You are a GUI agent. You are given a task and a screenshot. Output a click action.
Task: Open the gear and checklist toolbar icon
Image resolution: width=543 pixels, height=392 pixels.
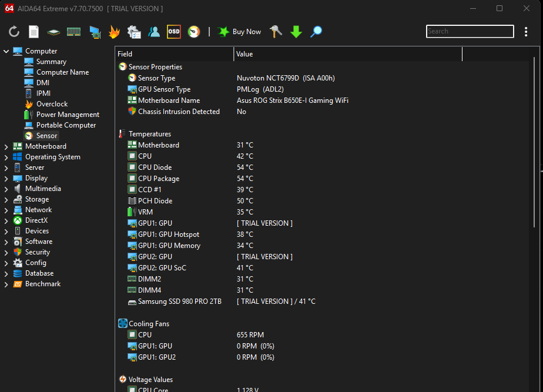(x=134, y=32)
